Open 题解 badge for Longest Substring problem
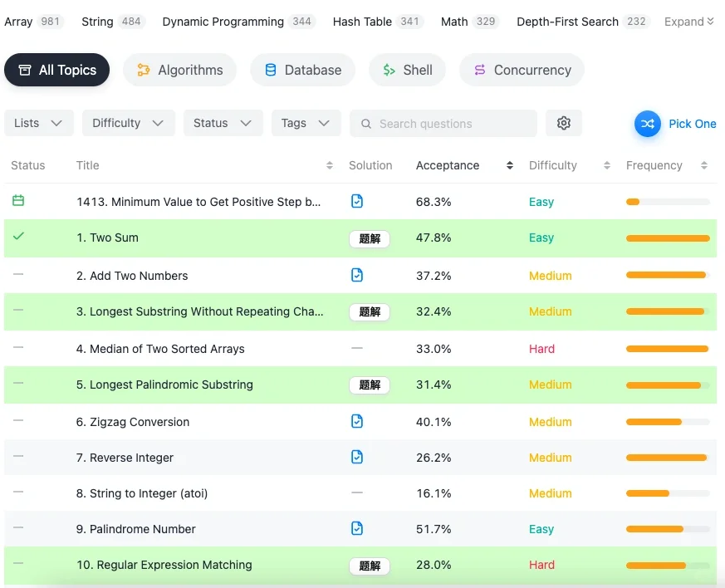This screenshot has height=588, width=725. click(370, 312)
